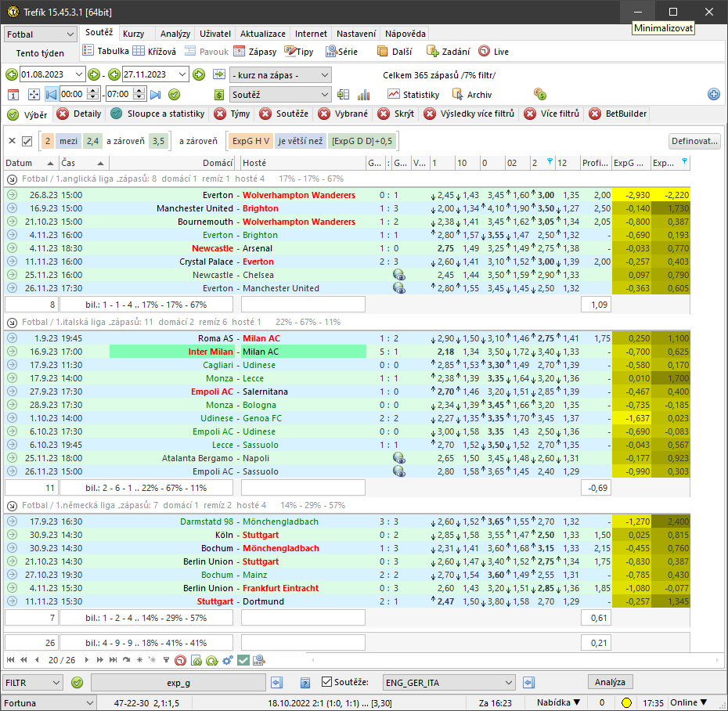Click the blue help question icon
This screenshot has width=728, height=711.
[x=305, y=683]
